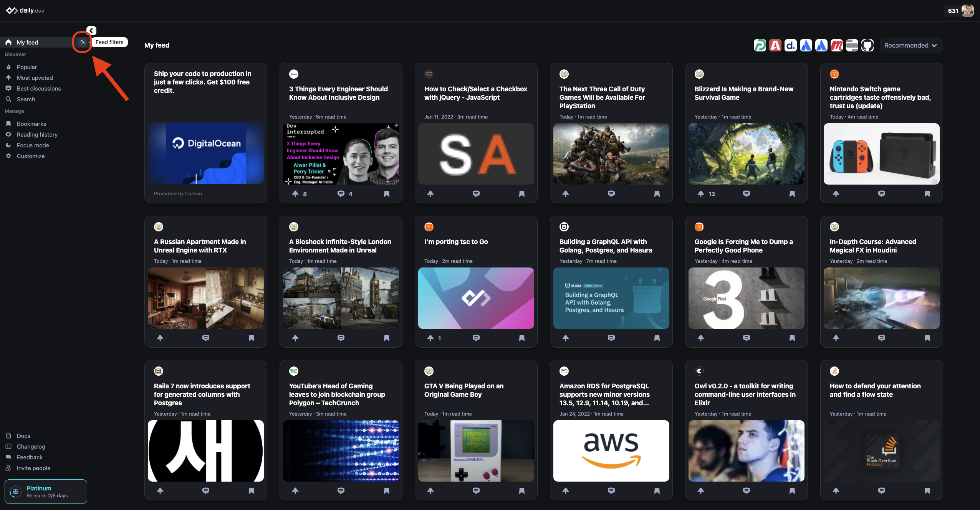Comment on the Call of Duty post
Image resolution: width=980 pixels, height=510 pixels.
click(x=611, y=194)
